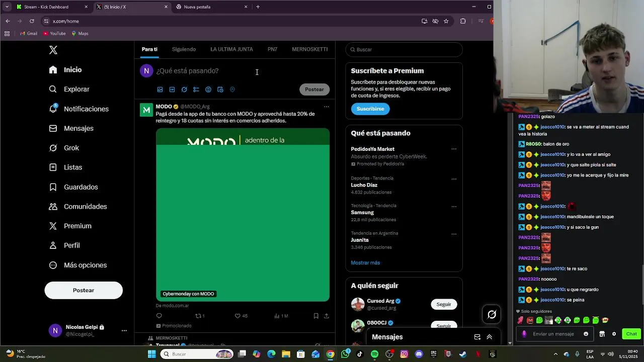The image size is (644, 362).
Task: Click the large Postear sidebar button
Action: pyautogui.click(x=84, y=290)
